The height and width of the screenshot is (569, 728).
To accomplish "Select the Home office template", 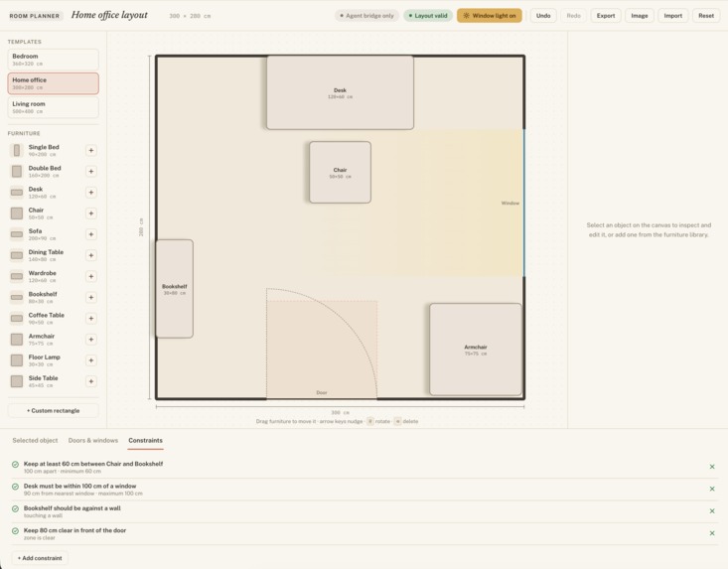I will (53, 83).
